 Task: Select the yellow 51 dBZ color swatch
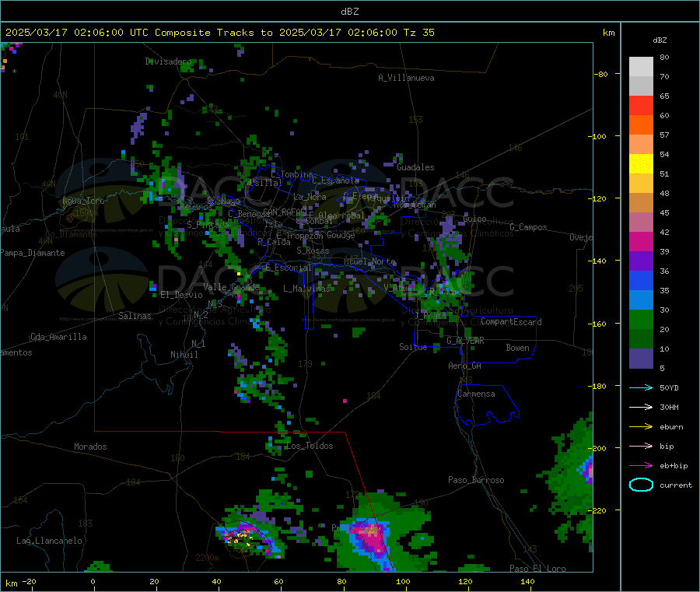click(641, 164)
